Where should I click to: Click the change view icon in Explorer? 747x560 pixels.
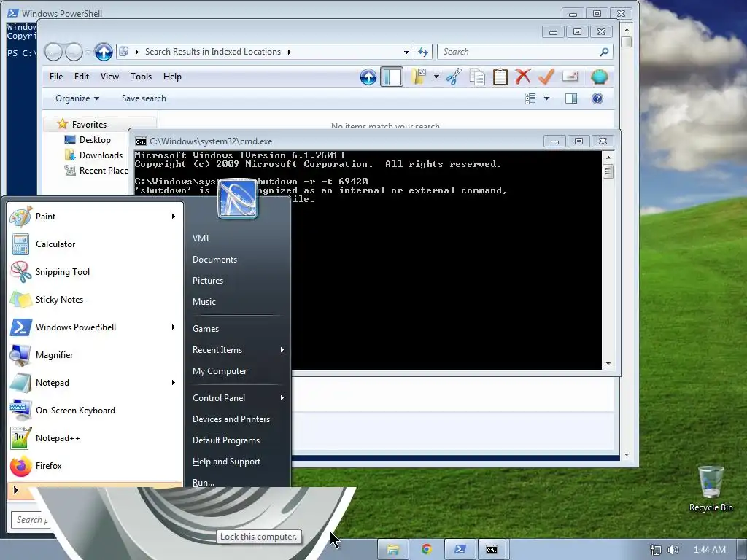[x=530, y=98]
